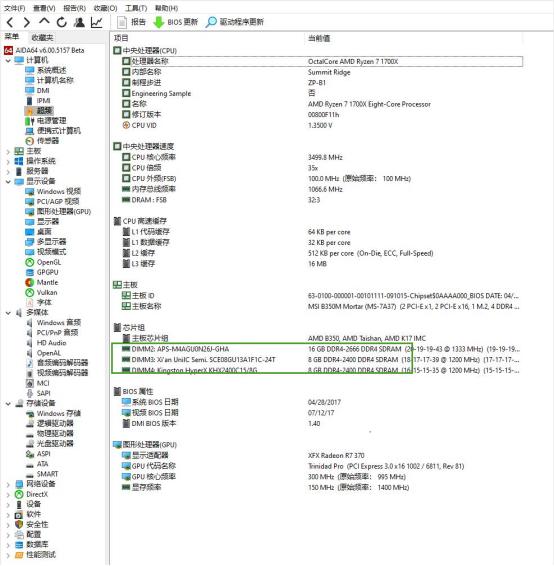This screenshot has width=554, height=566.
Task: Go forward with the right arrow toolbar icon
Action: [x=27, y=22]
